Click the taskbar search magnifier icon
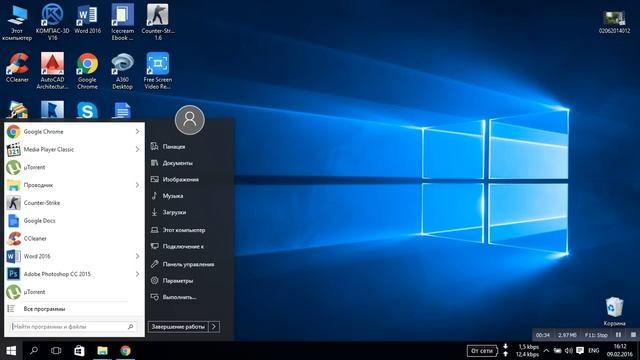Screen dimensions: 640x360 click(34, 351)
